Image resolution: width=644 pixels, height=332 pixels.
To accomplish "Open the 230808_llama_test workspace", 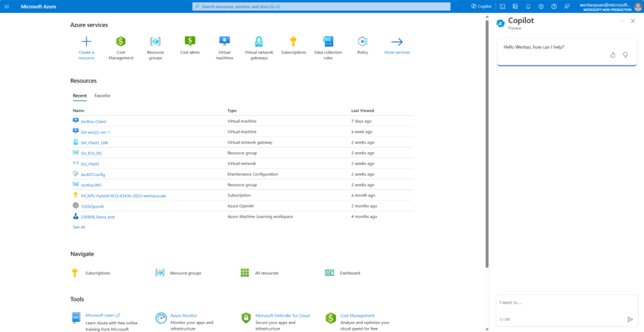I will 98,217.
